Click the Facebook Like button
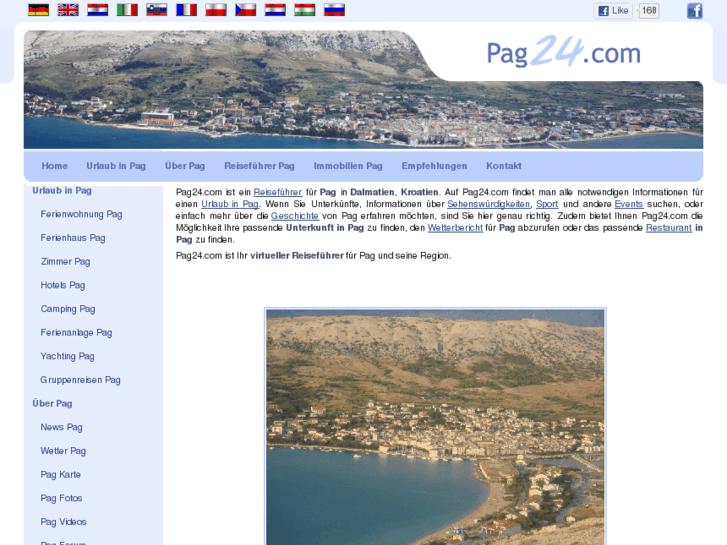The width and height of the screenshot is (727, 545). 613,11
